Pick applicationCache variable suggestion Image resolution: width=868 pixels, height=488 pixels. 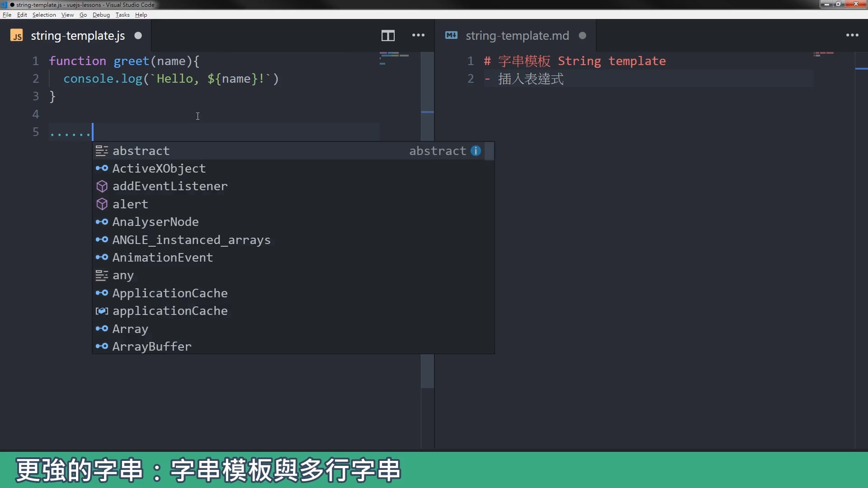[x=170, y=311]
